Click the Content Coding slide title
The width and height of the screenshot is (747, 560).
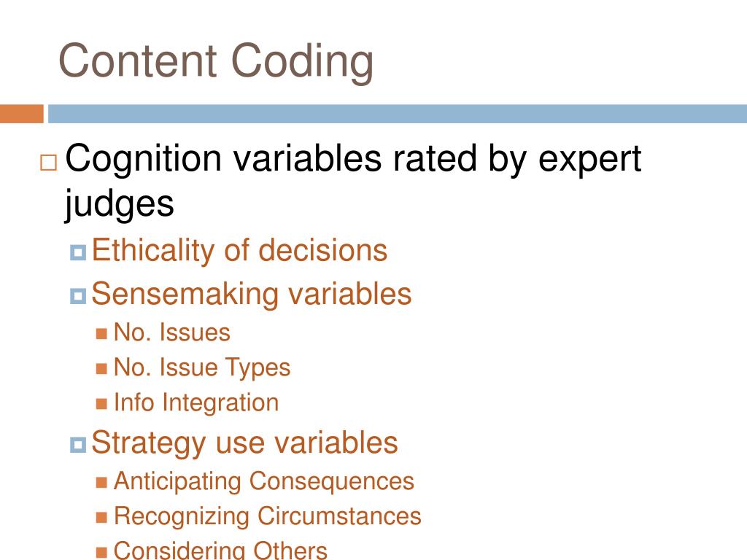216,62
